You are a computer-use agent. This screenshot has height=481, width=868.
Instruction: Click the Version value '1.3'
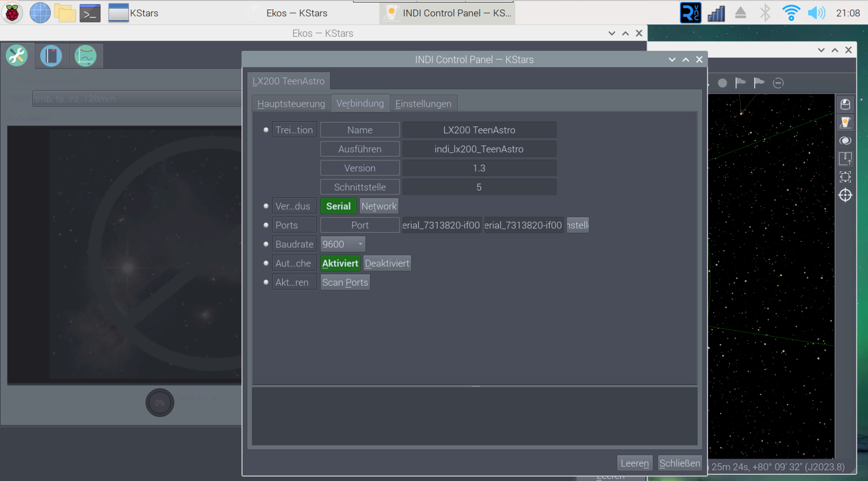coord(479,168)
